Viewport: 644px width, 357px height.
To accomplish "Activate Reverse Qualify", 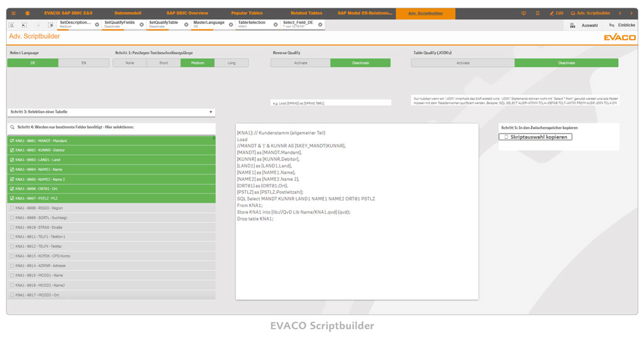I will tap(301, 63).
